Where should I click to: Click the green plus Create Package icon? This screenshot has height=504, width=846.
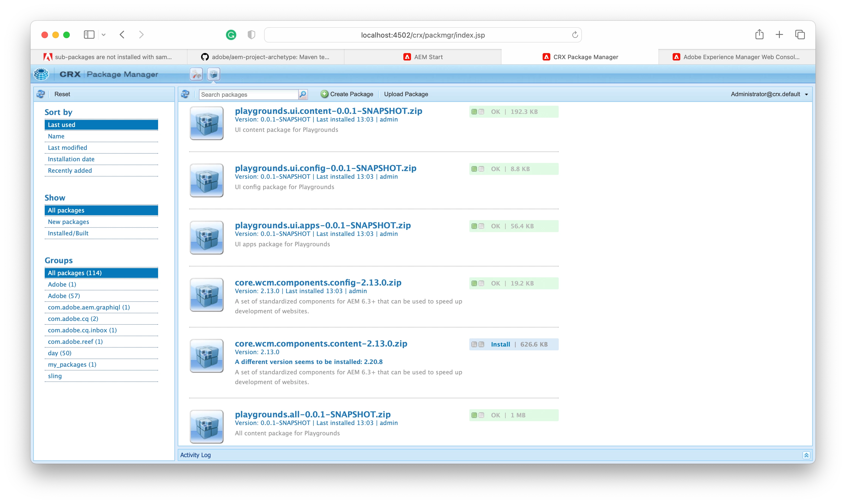(x=324, y=94)
